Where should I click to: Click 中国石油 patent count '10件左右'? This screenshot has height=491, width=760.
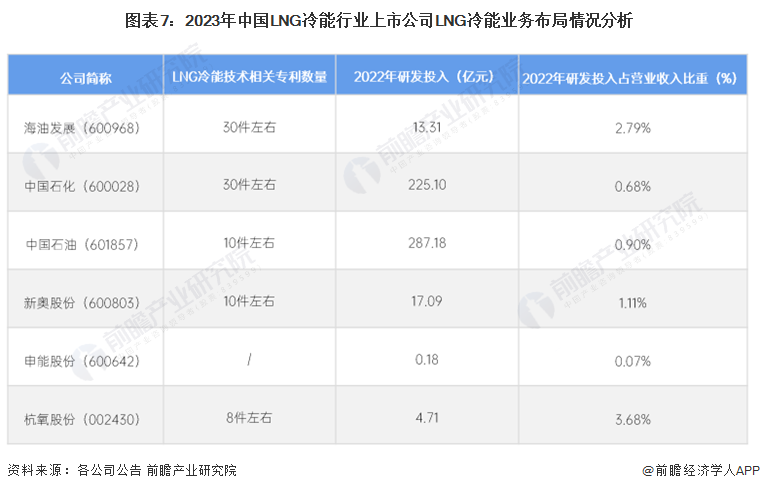click(249, 243)
